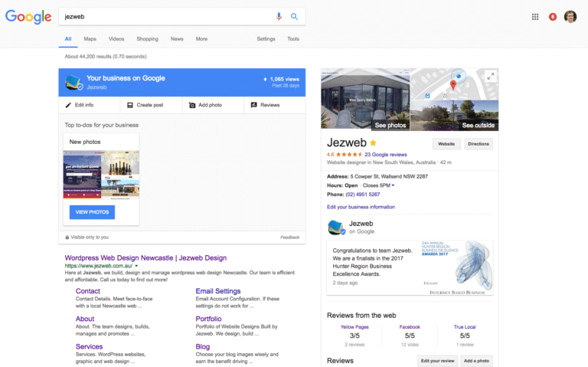Click the Add a photo button
This screenshot has width=588, height=367.
point(476,361)
